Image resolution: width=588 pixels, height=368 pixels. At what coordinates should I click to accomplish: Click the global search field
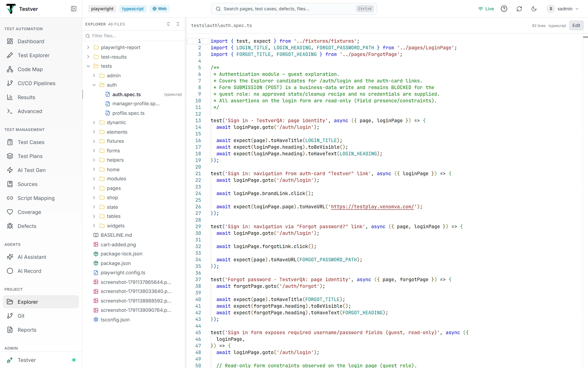(294, 9)
